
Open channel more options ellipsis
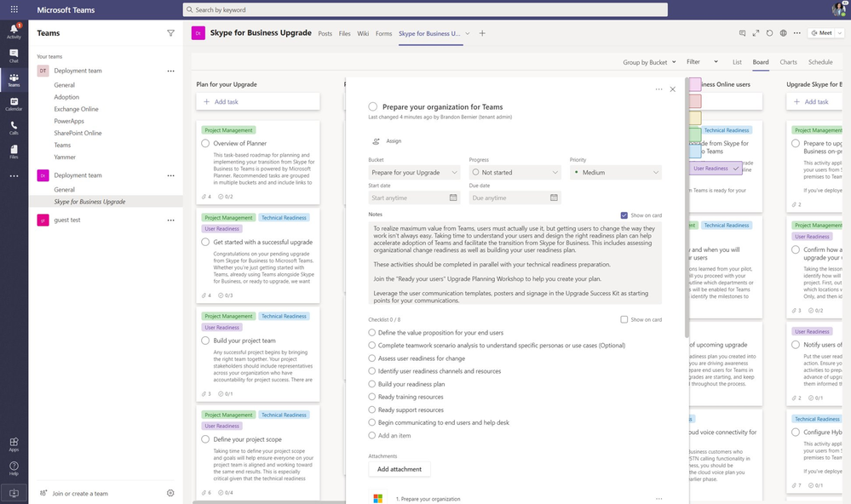pyautogui.click(x=796, y=33)
